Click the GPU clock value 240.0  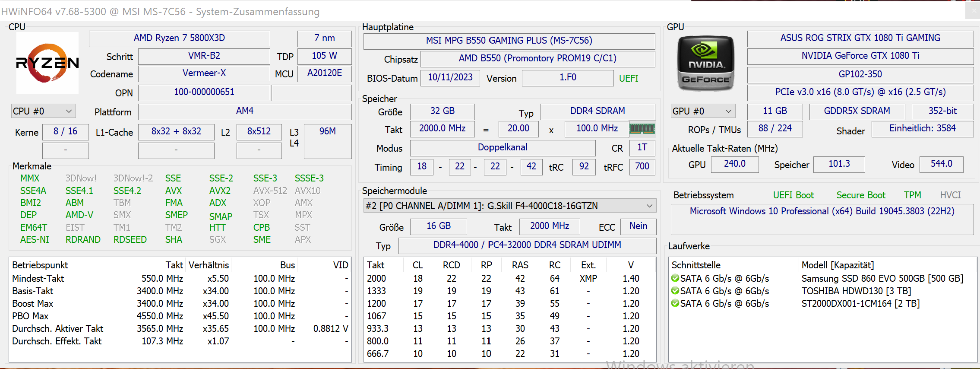pos(734,164)
